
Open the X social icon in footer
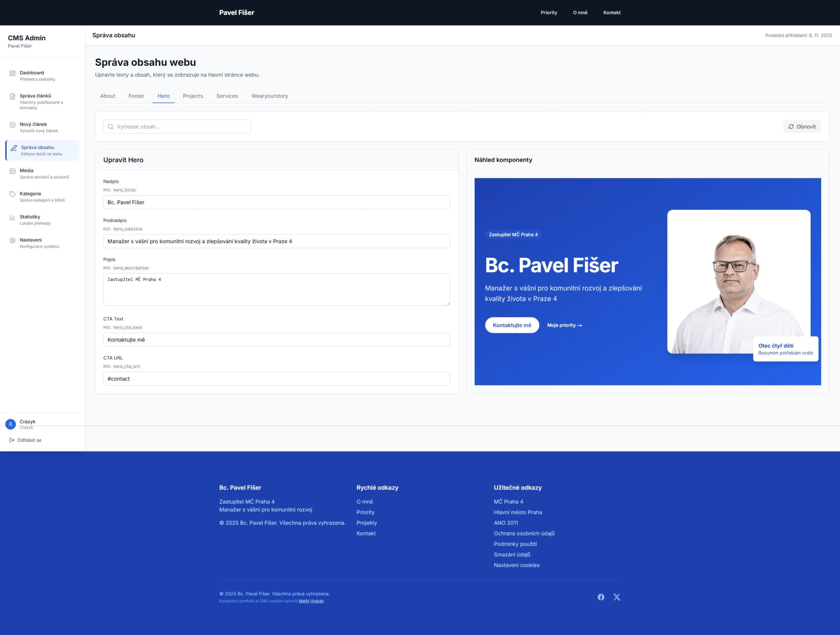pyautogui.click(x=617, y=597)
